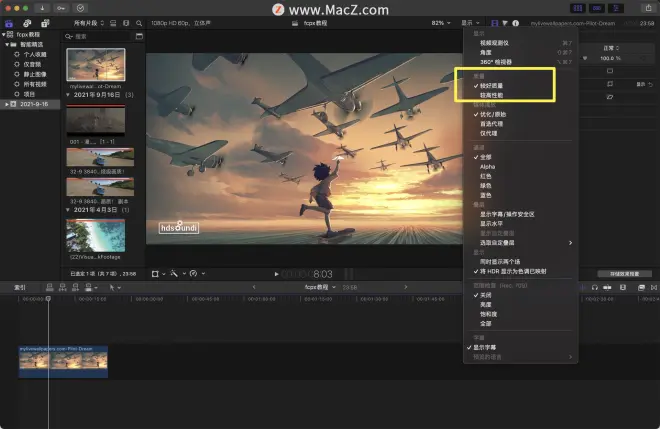Go back in timeline history arrow
This screenshot has width=660, height=429.
click(x=254, y=288)
